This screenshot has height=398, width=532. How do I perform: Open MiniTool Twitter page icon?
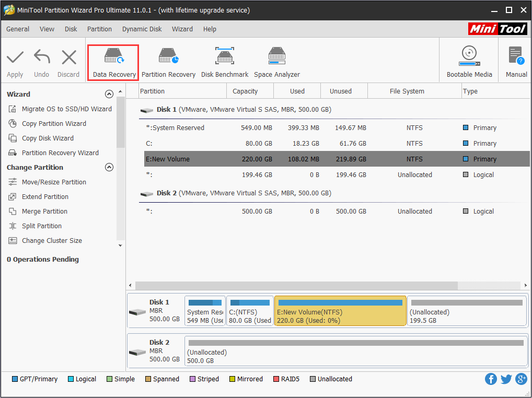click(506, 379)
